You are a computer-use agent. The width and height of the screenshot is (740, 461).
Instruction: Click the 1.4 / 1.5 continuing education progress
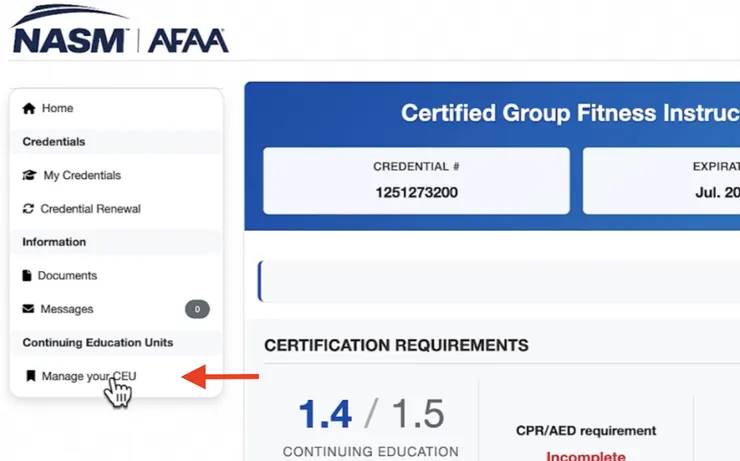[x=371, y=413]
